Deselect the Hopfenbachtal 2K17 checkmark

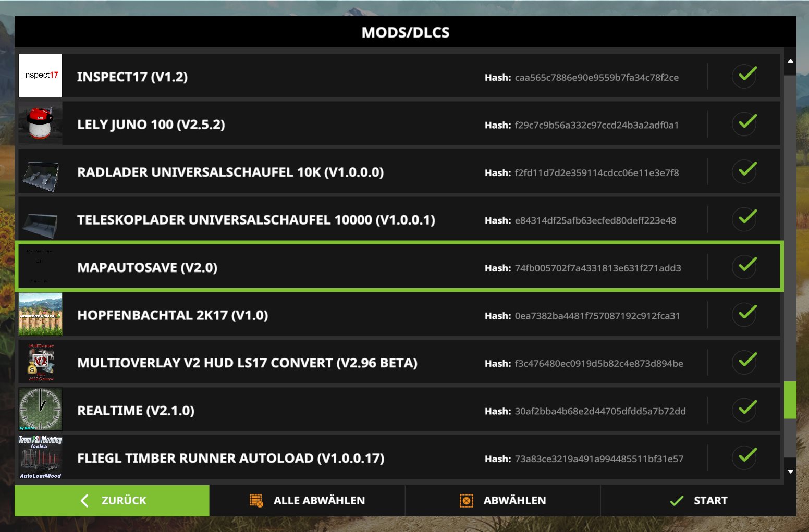point(746,314)
